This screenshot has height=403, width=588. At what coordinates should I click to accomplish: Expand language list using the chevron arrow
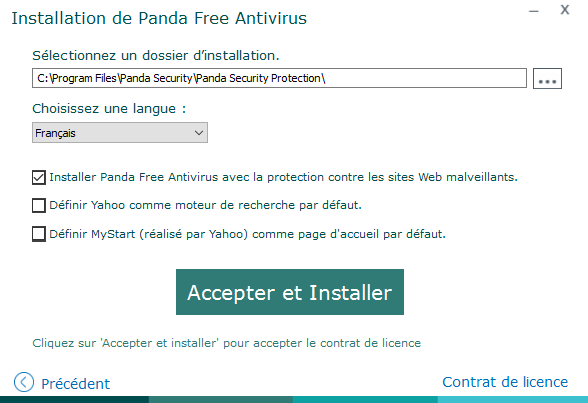click(x=199, y=133)
